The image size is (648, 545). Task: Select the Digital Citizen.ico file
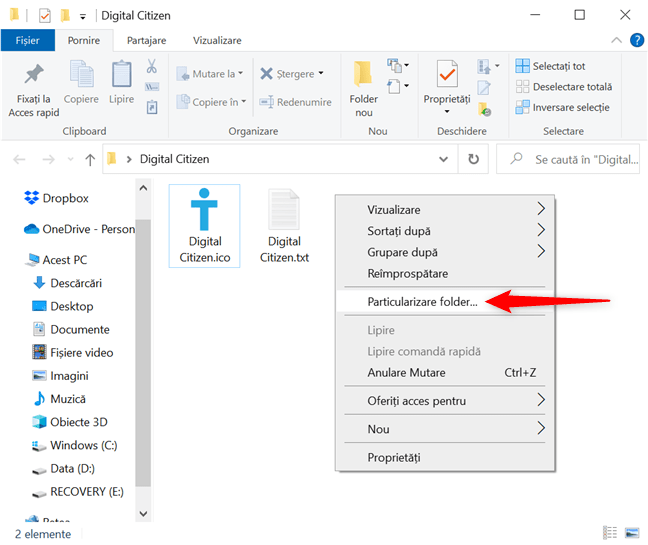pos(205,226)
